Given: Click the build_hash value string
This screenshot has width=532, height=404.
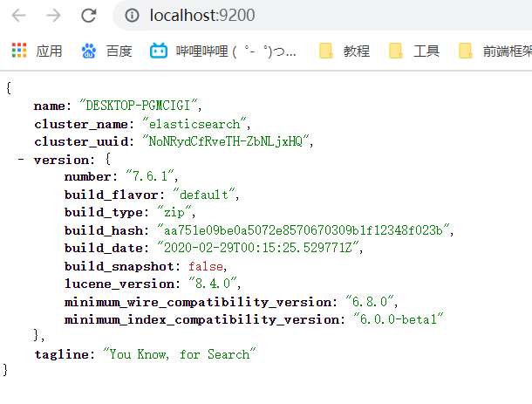Looking at the screenshot, I should pyautogui.click(x=304, y=230).
